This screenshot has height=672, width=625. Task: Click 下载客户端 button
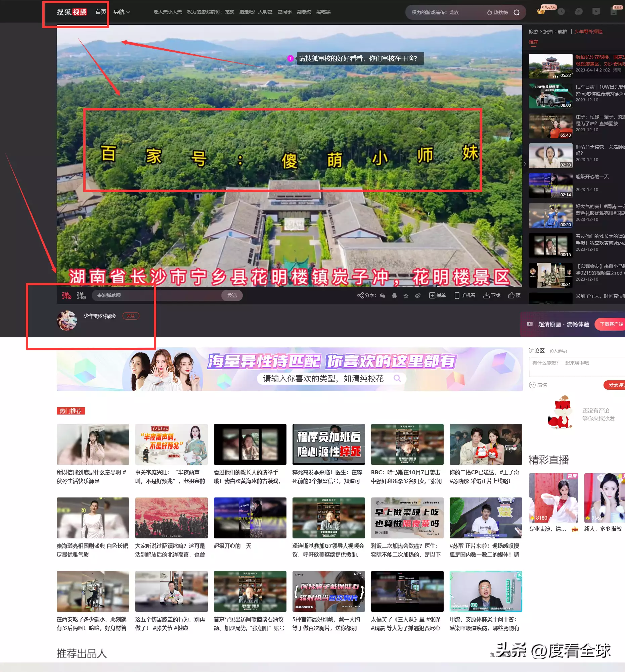[610, 324]
